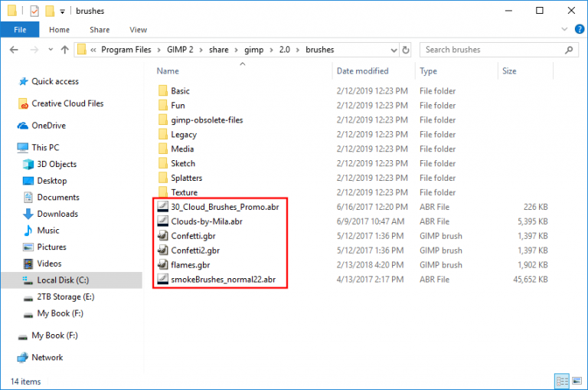Screen dimensions: 588x390
Task: Expand the ribbon with the chevron
Action: (564, 29)
